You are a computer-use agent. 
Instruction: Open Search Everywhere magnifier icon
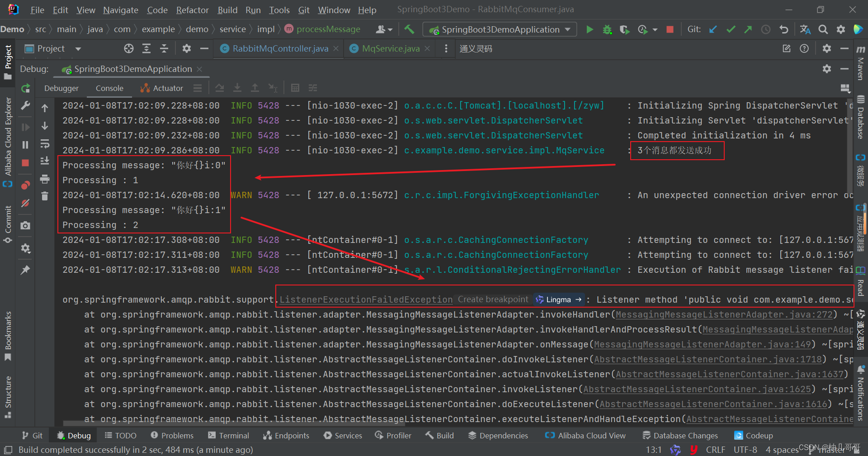click(x=823, y=29)
